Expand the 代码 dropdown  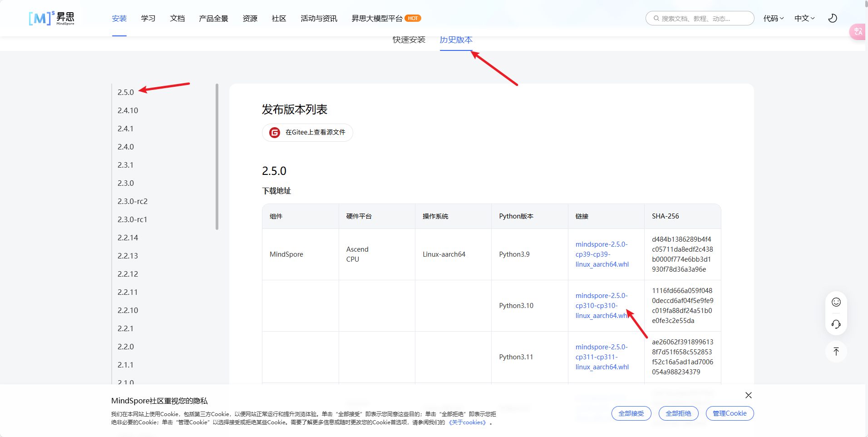774,18
